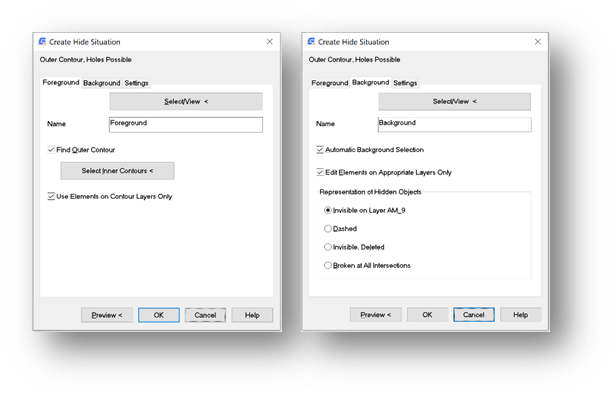The width and height of the screenshot is (615, 397).
Task: Select Broken at All Intersections option
Action: point(328,266)
